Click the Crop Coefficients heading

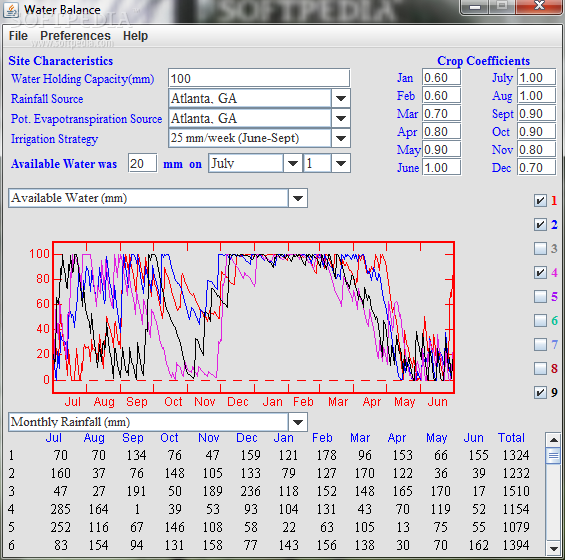483,61
